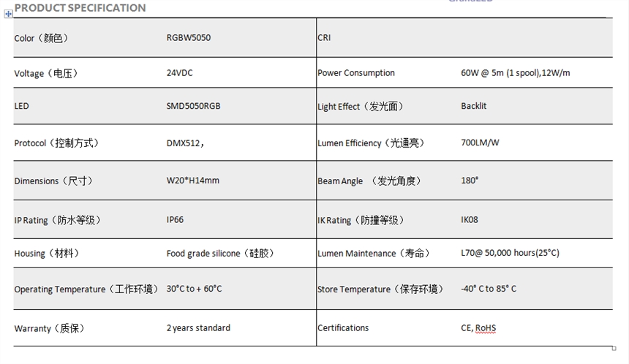Click the table resize handle at bottom-right
This screenshot has height=364, width=629.
614,348
